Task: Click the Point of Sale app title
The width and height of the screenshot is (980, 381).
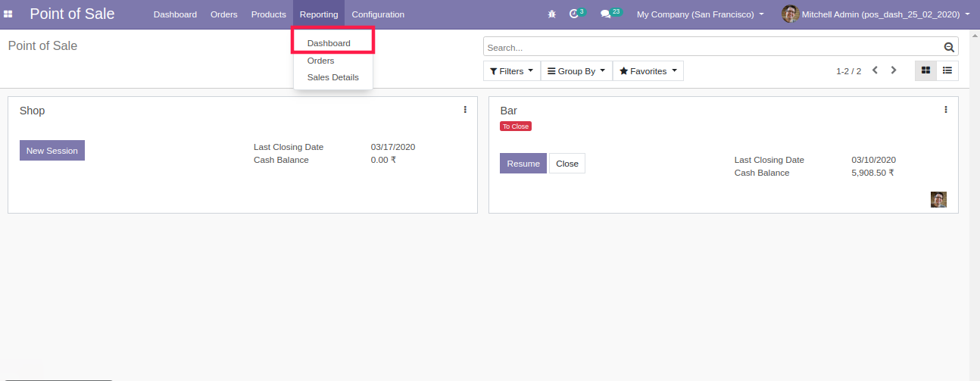Action: click(73, 14)
